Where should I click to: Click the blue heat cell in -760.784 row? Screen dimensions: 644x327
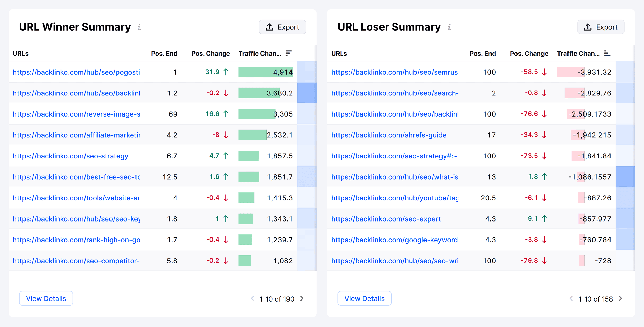pyautogui.click(x=625, y=240)
